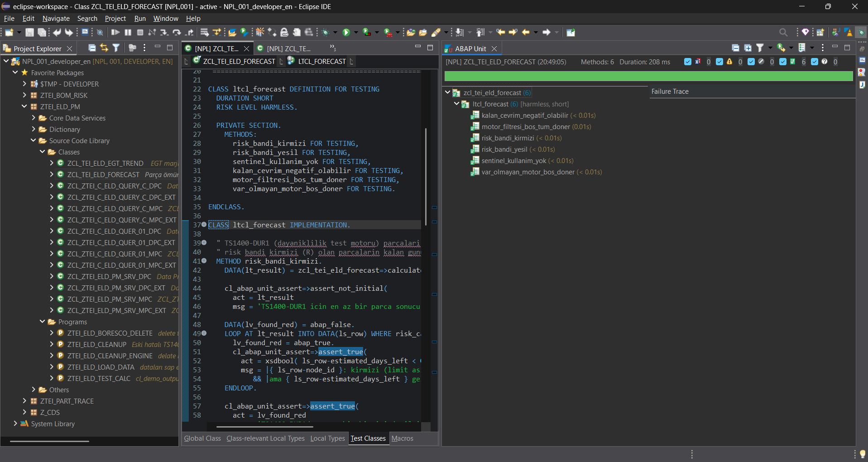Open the Window menu
Viewport: 868px width, 462px height.
[166, 19]
